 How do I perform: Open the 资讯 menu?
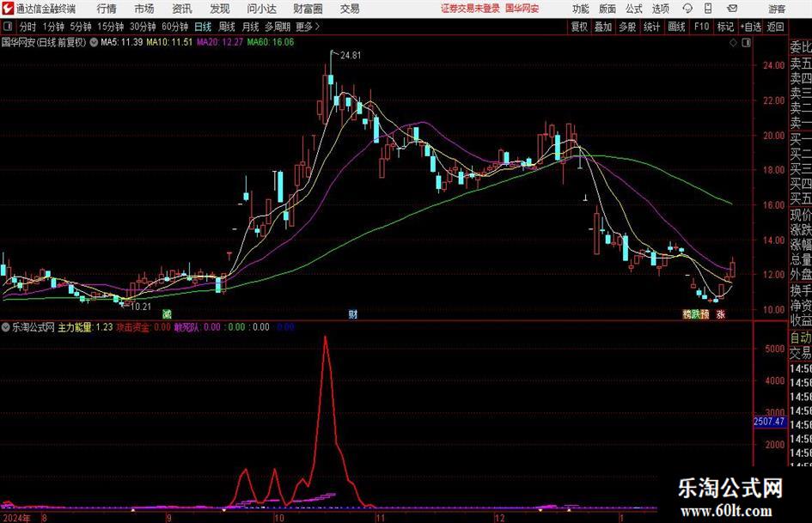pyautogui.click(x=182, y=9)
